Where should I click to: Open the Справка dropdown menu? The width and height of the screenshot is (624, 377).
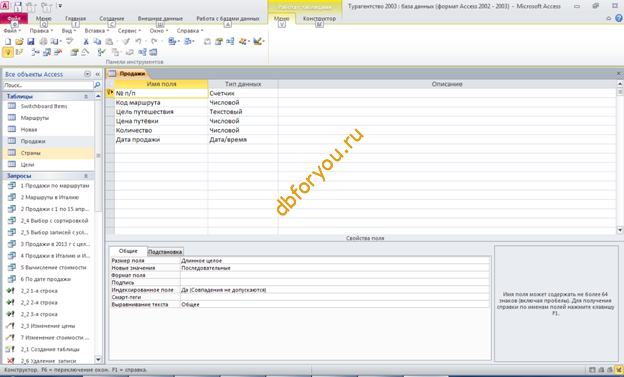(190, 31)
